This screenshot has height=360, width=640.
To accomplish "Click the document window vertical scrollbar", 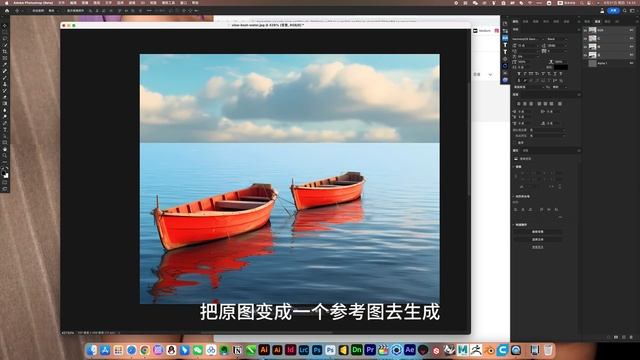I will point(469,139).
